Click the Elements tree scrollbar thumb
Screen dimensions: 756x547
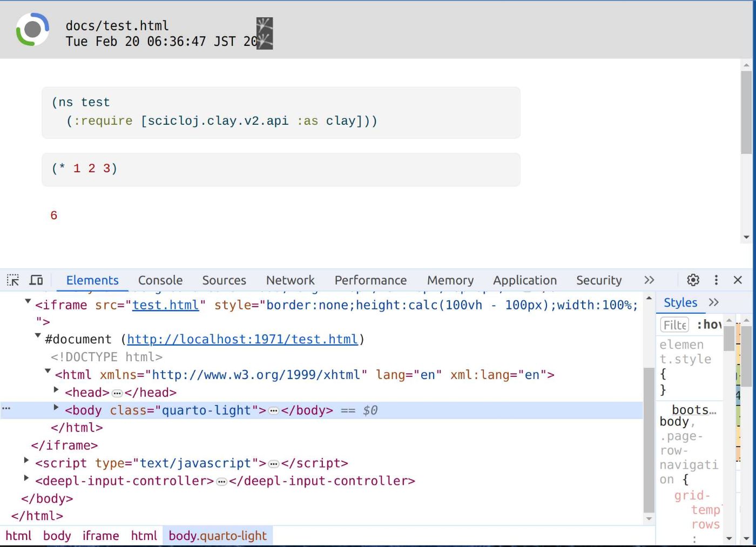pyautogui.click(x=649, y=440)
